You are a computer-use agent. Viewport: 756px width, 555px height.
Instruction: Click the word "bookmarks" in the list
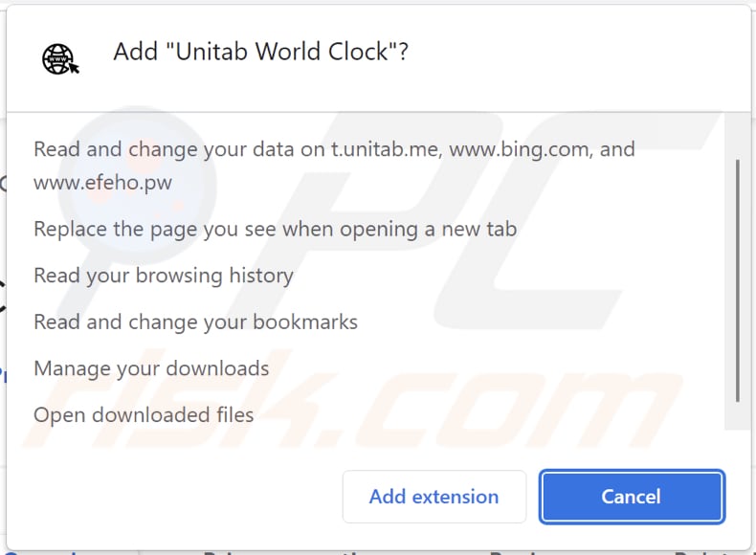click(x=310, y=322)
